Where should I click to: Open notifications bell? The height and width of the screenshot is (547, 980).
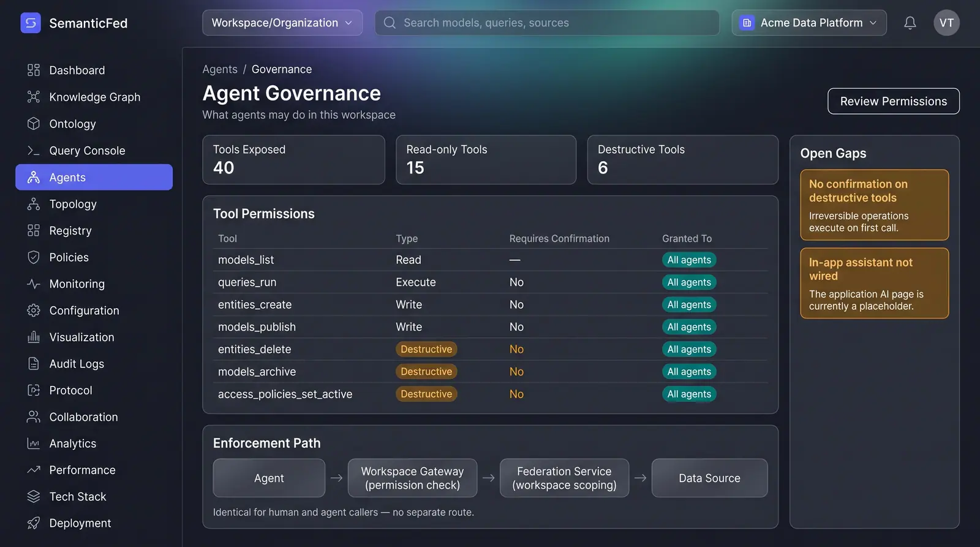coord(910,23)
